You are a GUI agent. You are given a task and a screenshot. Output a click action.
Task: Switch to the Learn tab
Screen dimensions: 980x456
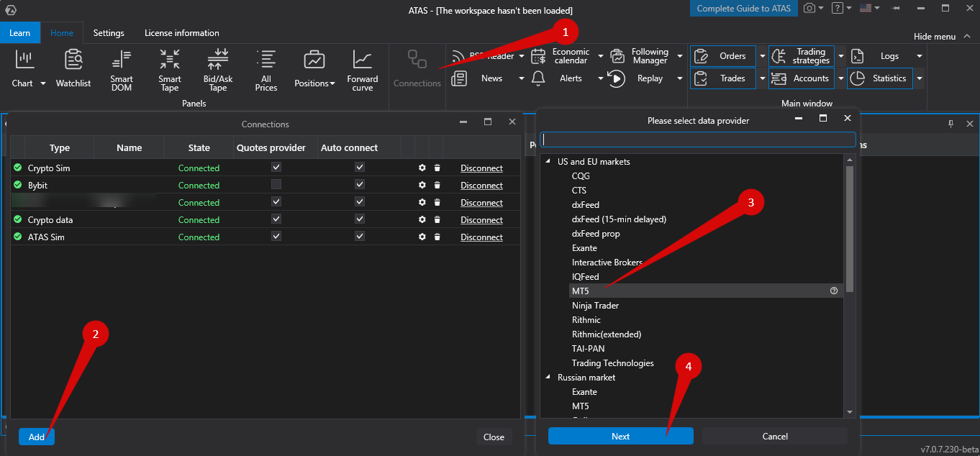[20, 33]
